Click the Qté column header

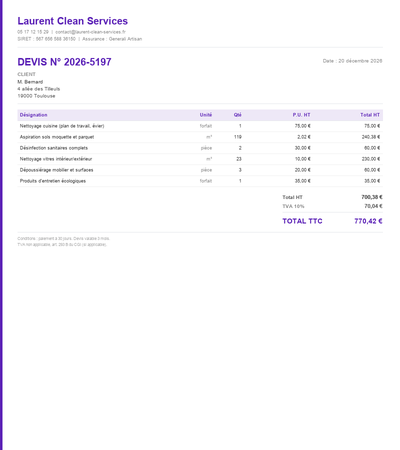pyautogui.click(x=237, y=115)
